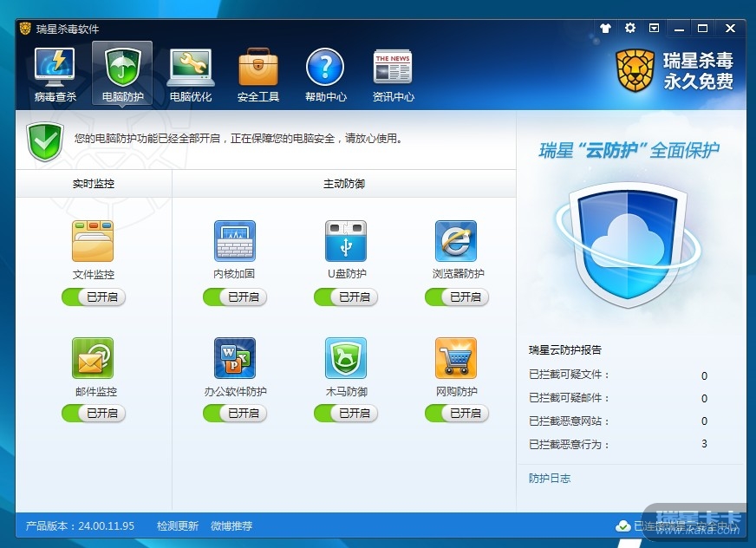This screenshot has height=548, width=756.
Task: Click the 文件监控 file monitor icon
Action: coord(93,241)
